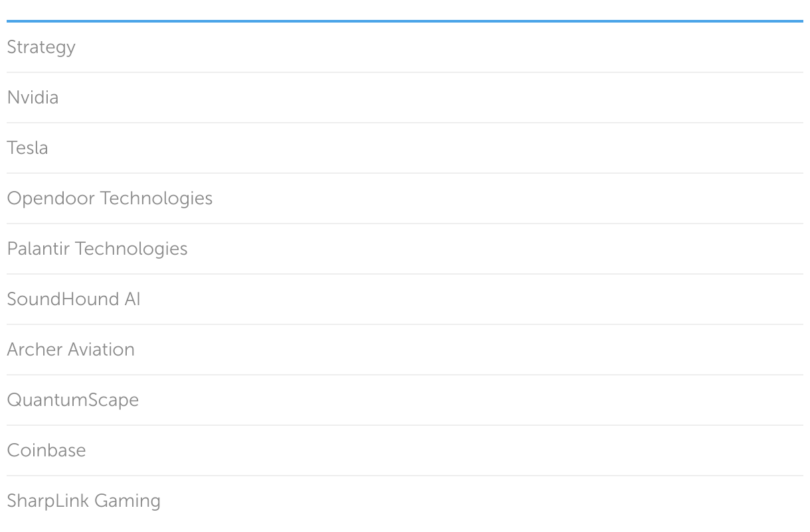Click the SharpLink Gaming entry
Image resolution: width=810 pixels, height=532 pixels.
84,501
